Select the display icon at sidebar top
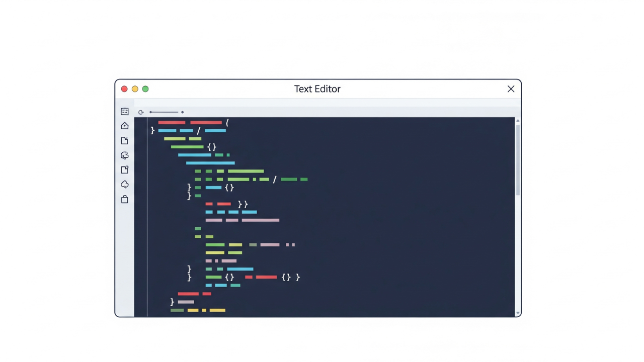 click(x=124, y=112)
